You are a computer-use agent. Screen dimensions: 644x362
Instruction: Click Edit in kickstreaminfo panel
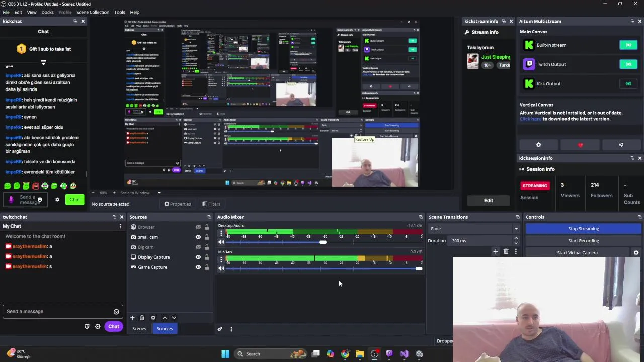[489, 201]
